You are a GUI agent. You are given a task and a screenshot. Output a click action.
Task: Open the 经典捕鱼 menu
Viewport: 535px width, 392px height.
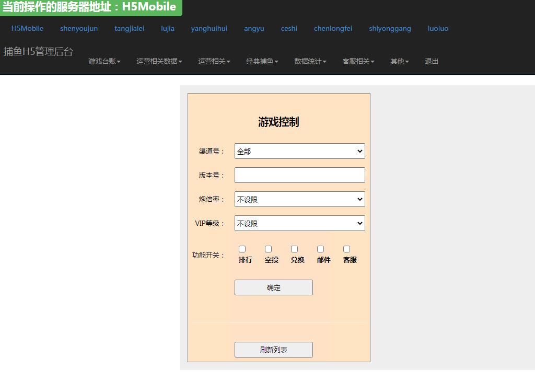pyautogui.click(x=261, y=61)
